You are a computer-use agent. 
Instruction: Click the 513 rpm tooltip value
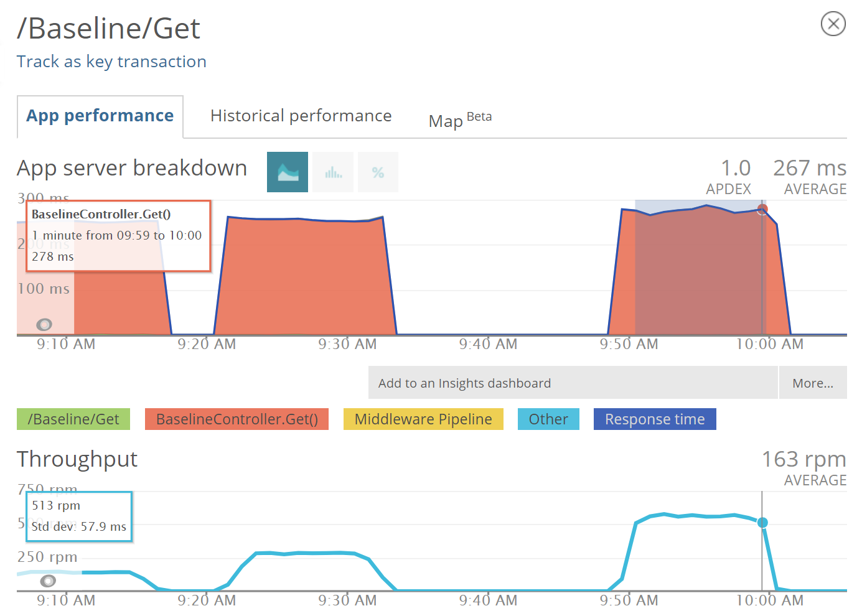(x=56, y=505)
